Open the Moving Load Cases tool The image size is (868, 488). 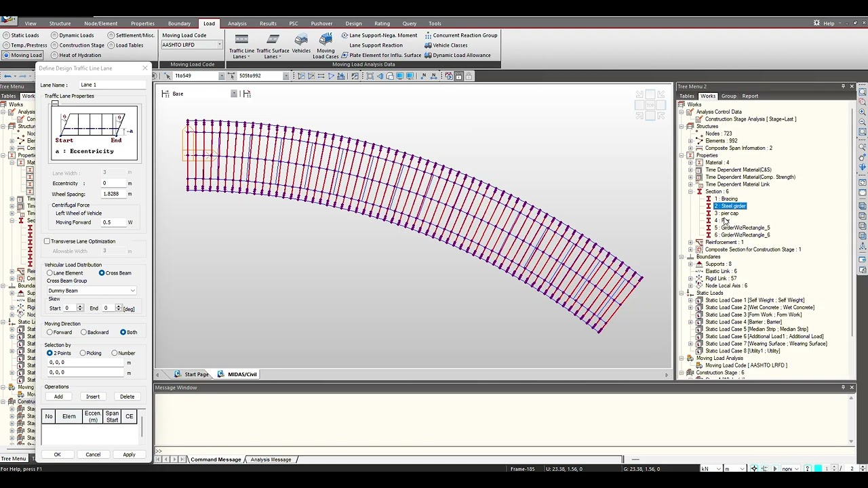[325, 45]
